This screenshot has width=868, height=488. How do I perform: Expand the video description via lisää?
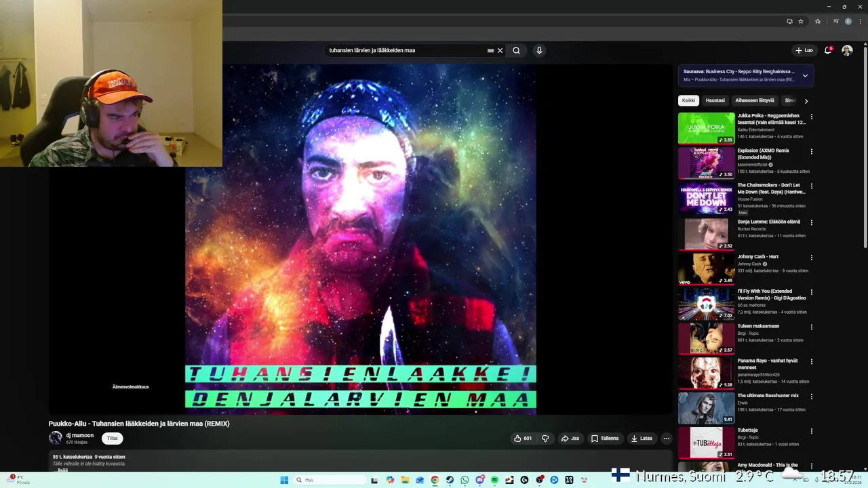[x=62, y=470]
